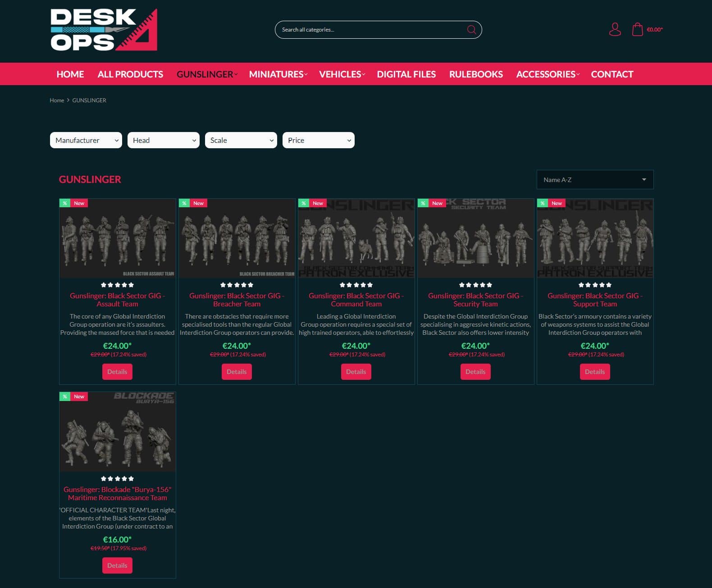
Task: Expand the VEHICLES navigation menu
Action: point(342,74)
